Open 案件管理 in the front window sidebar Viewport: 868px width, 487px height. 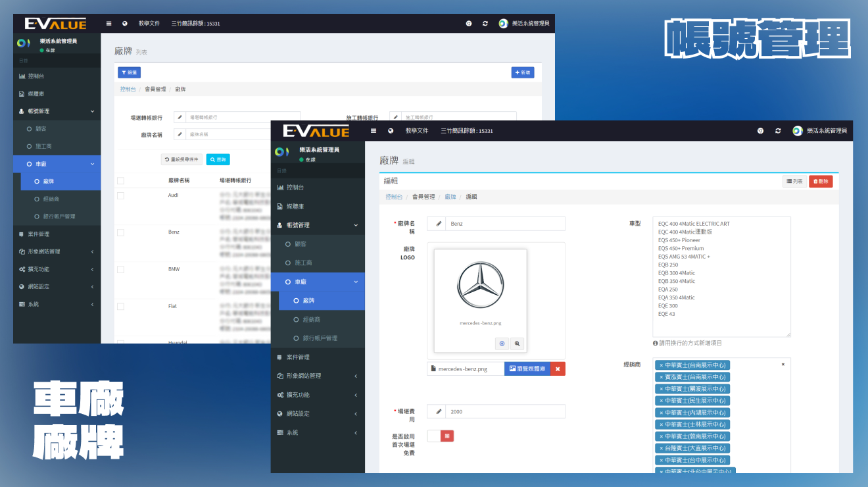318,357
